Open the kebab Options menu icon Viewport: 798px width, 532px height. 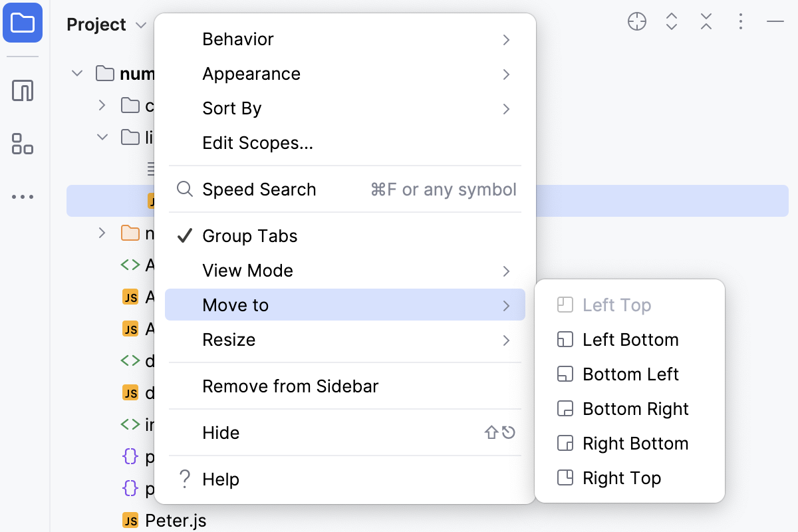(x=740, y=21)
